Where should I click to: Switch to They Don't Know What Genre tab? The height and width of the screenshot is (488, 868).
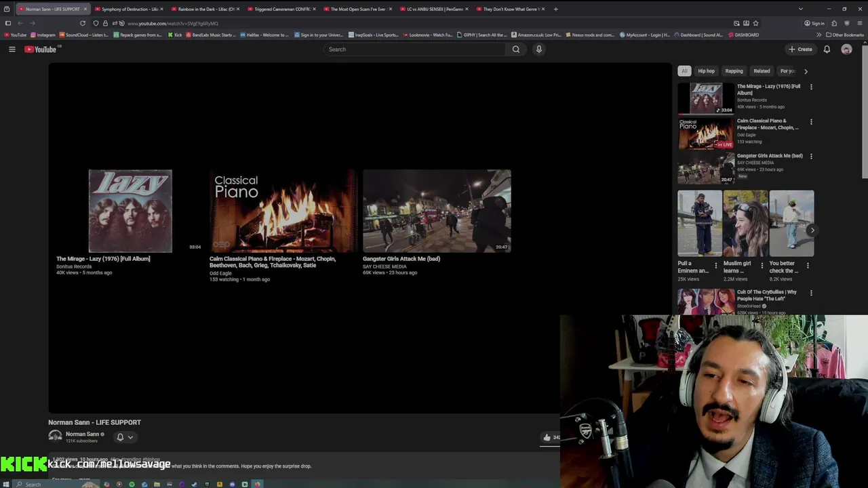coord(510,9)
